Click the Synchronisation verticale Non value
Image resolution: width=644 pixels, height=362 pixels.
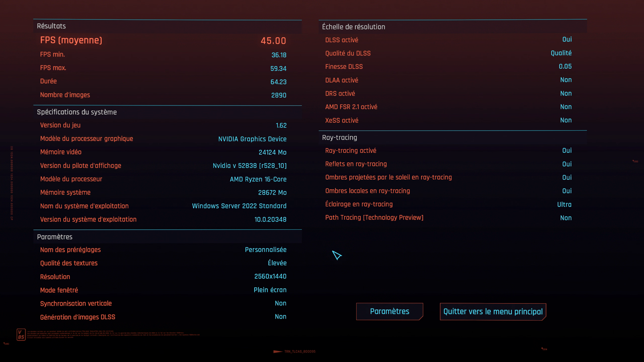[x=280, y=303]
